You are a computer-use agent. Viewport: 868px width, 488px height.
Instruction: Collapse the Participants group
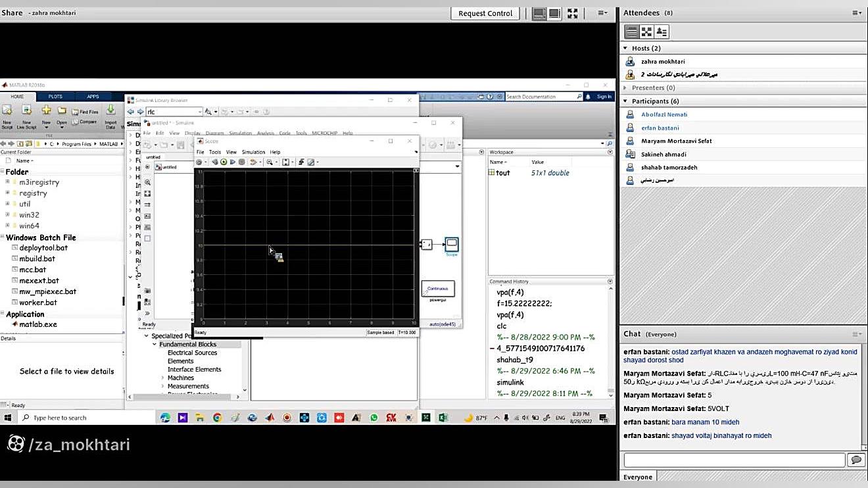pyautogui.click(x=625, y=101)
